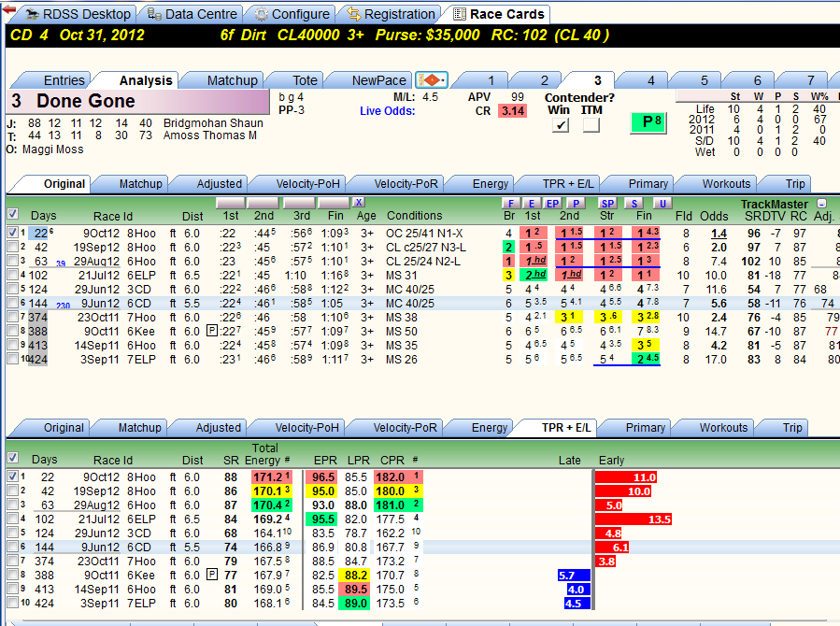
Task: Click the gear icon on Configure tab
Action: coord(261,14)
